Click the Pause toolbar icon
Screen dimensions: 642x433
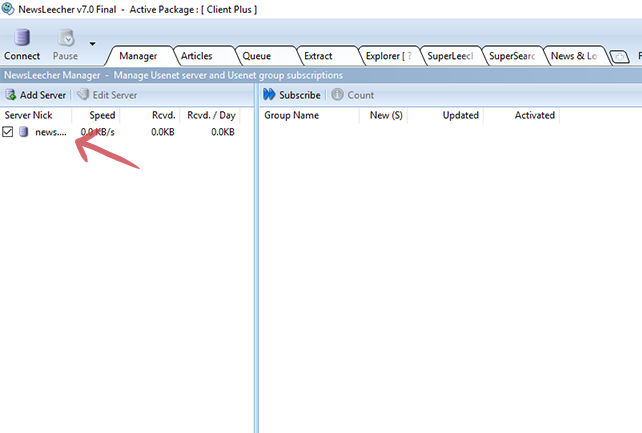click(x=66, y=38)
